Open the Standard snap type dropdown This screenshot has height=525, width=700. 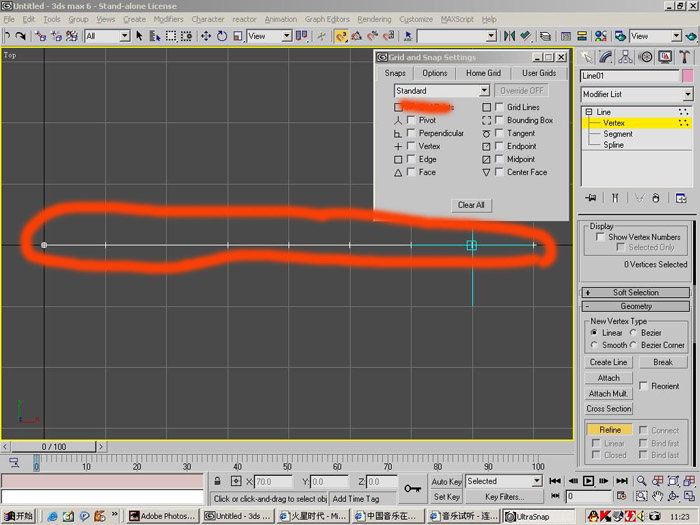coord(442,91)
